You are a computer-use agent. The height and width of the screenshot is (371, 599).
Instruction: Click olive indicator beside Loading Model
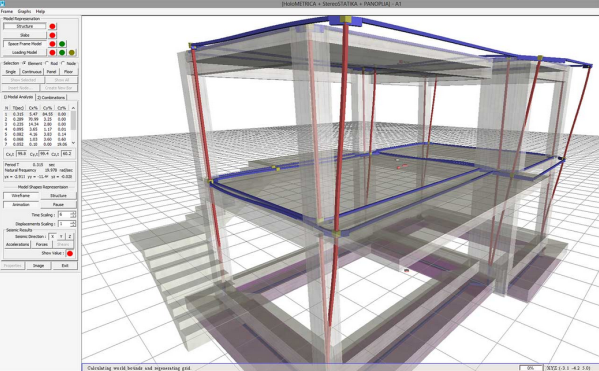click(x=71, y=53)
